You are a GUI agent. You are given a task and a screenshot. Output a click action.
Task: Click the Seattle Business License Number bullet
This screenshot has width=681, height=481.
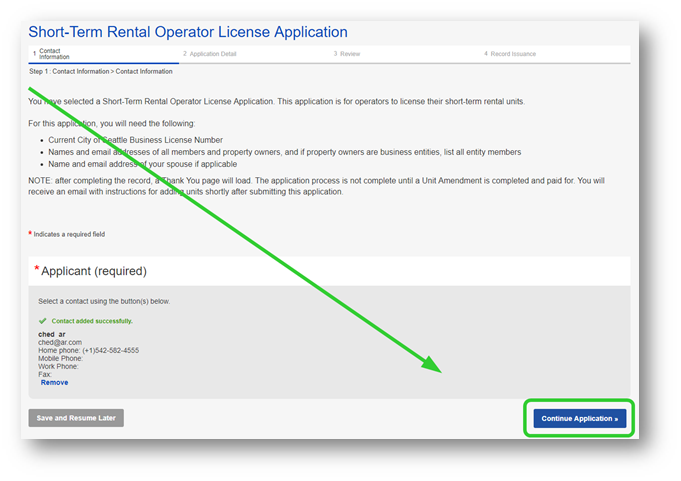click(135, 140)
